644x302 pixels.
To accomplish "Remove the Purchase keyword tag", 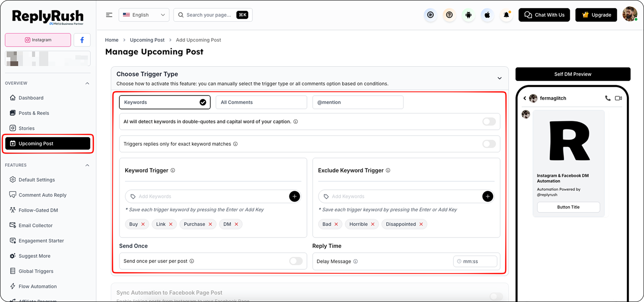I will (x=210, y=224).
